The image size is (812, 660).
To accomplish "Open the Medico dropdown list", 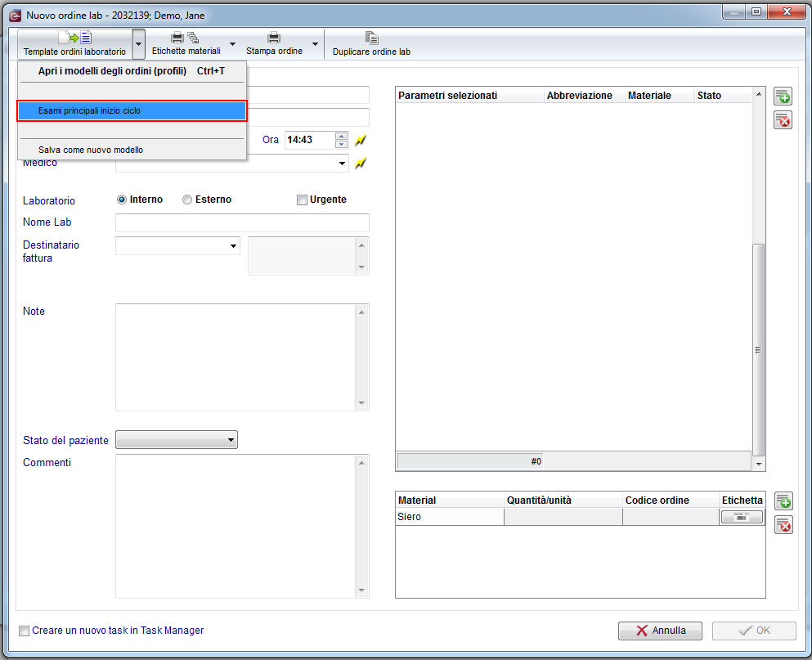I will click(x=342, y=164).
